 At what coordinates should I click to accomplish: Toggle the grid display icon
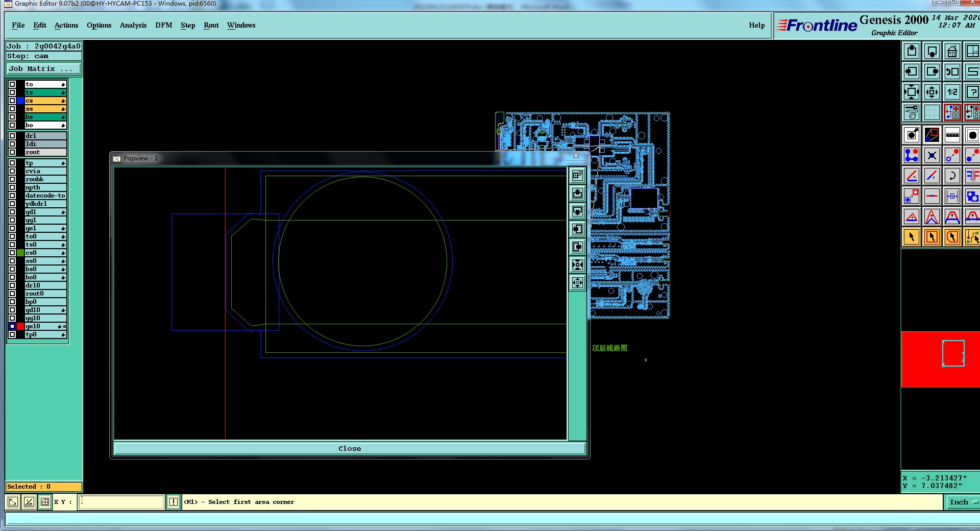coord(932,112)
